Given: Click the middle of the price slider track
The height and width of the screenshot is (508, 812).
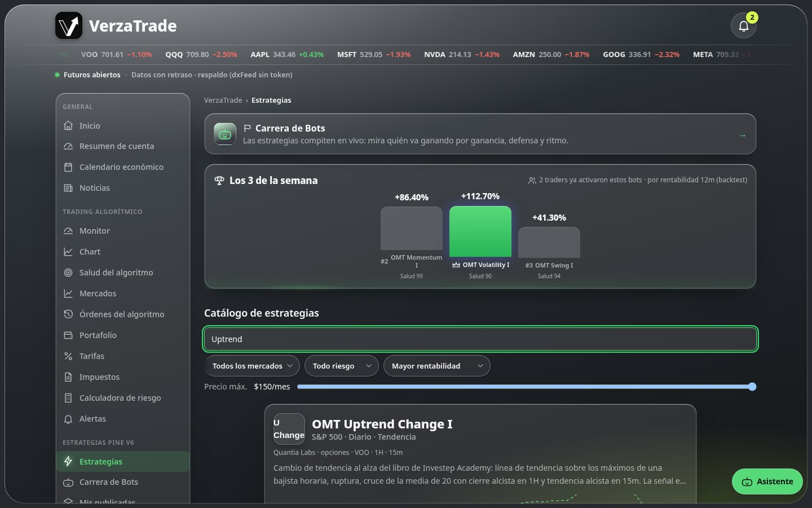Looking at the screenshot, I should click(x=527, y=387).
